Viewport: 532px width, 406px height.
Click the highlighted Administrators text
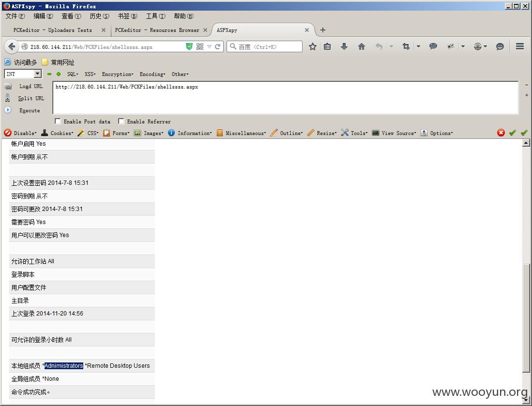[x=64, y=366]
